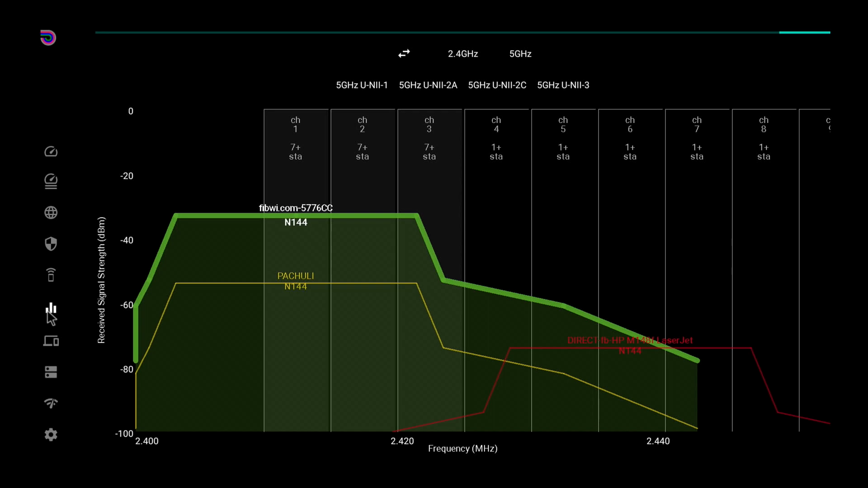Open the security shield icon
Image resolution: width=868 pixels, height=488 pixels.
(x=51, y=244)
